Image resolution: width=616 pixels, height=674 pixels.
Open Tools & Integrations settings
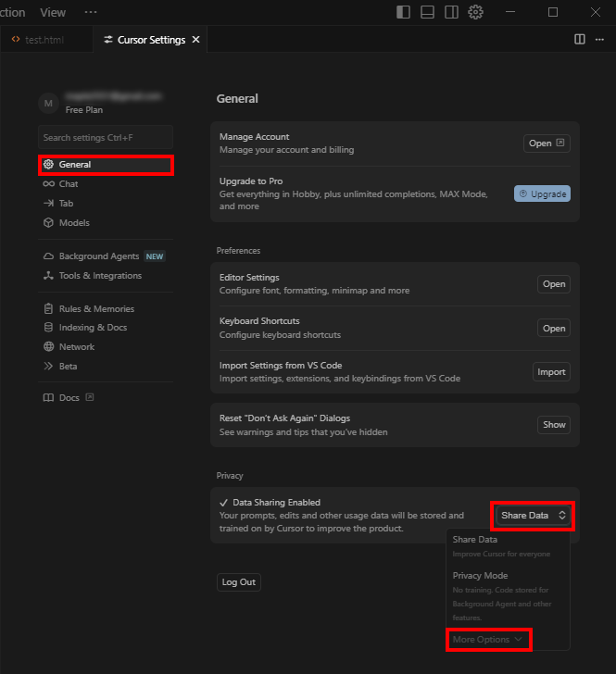[106, 276]
